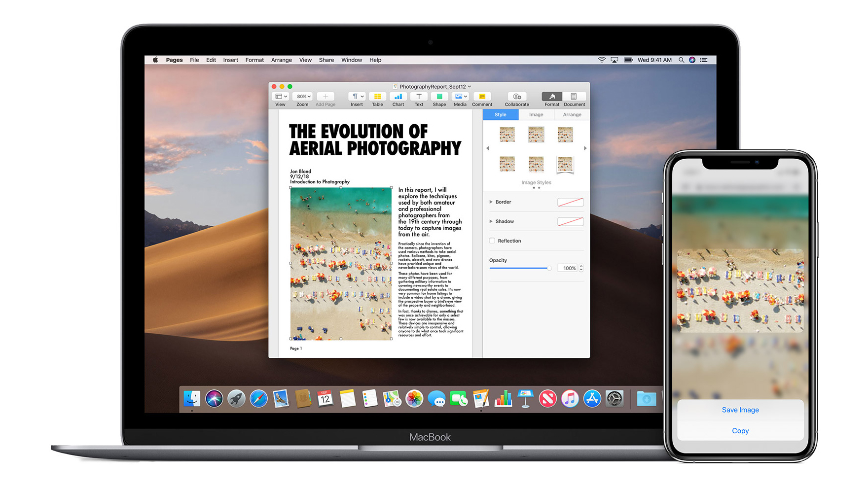Tap Copy on the iPhone sheet
The height and width of the screenshot is (488, 868).
(x=740, y=431)
